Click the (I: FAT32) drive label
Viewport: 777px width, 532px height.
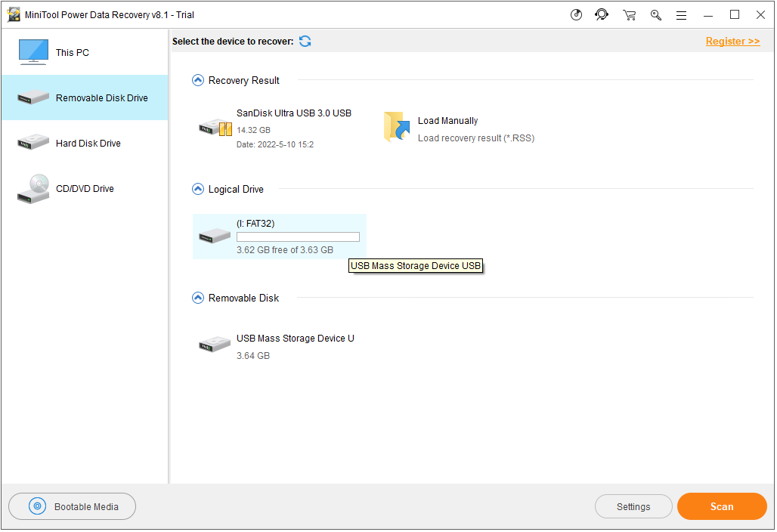(x=255, y=224)
